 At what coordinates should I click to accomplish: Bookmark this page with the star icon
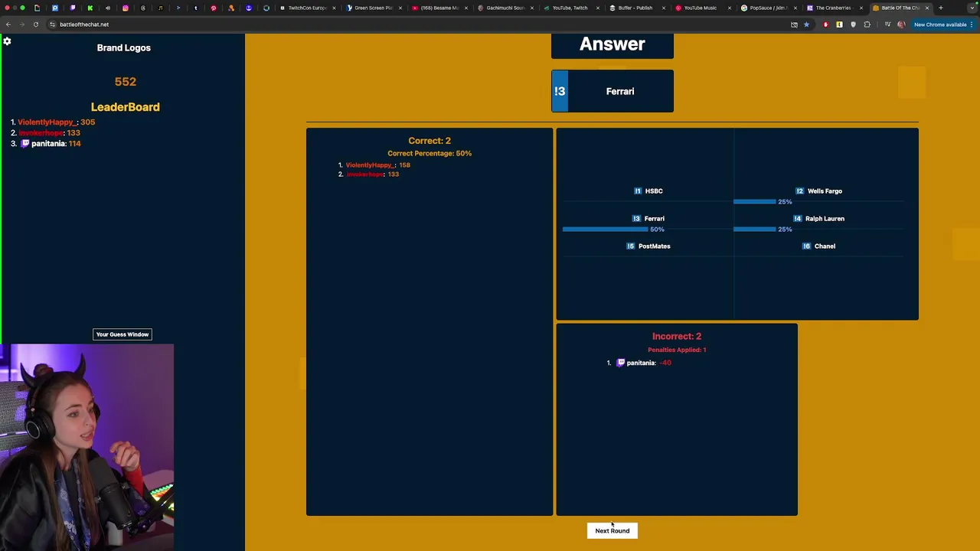[806, 24]
